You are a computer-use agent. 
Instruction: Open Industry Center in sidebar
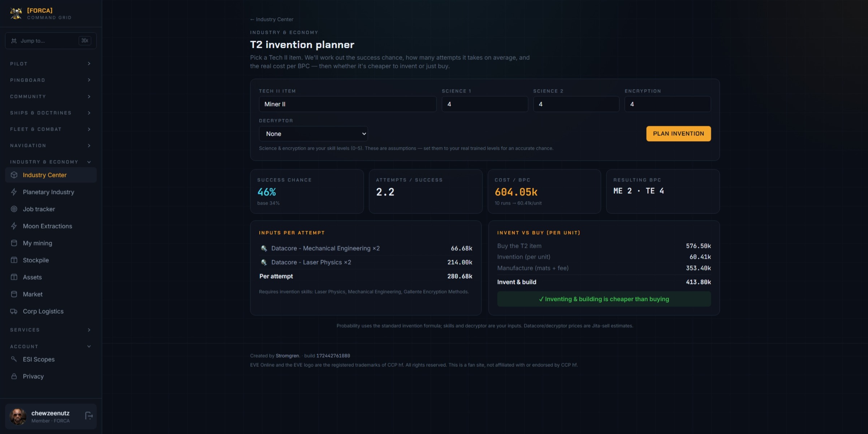pyautogui.click(x=51, y=175)
